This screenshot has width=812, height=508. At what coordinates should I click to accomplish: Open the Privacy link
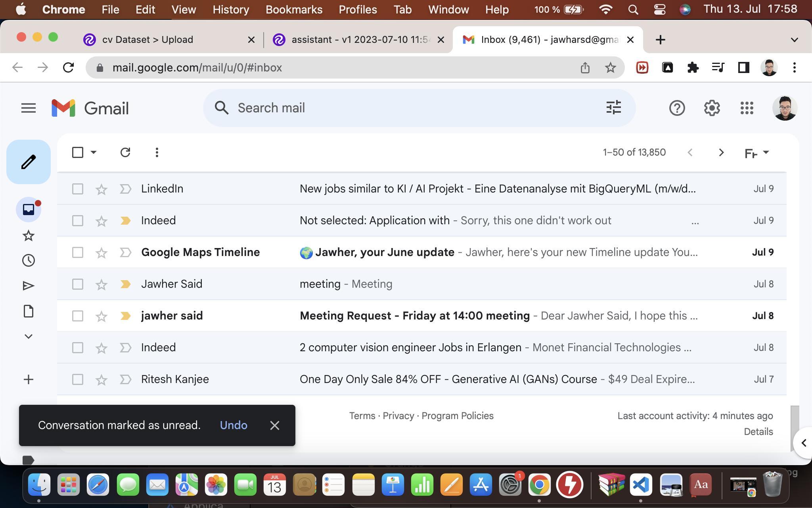[398, 416]
